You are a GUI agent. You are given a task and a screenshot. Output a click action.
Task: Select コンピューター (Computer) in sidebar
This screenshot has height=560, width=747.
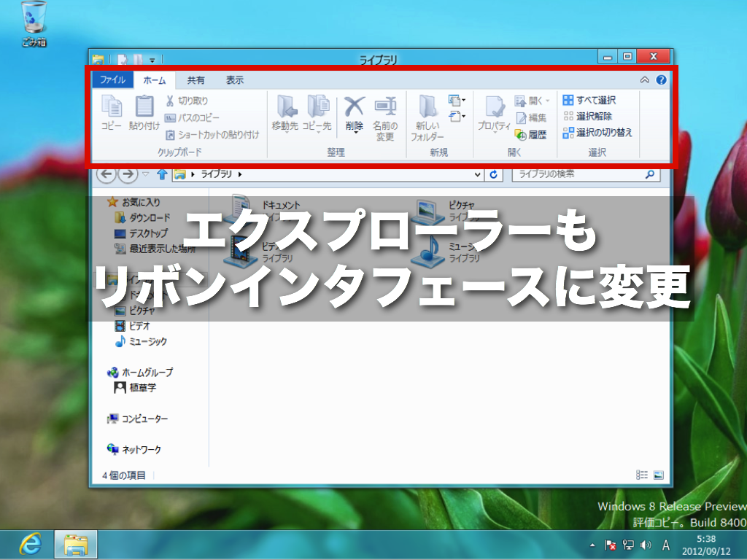pyautogui.click(x=138, y=419)
